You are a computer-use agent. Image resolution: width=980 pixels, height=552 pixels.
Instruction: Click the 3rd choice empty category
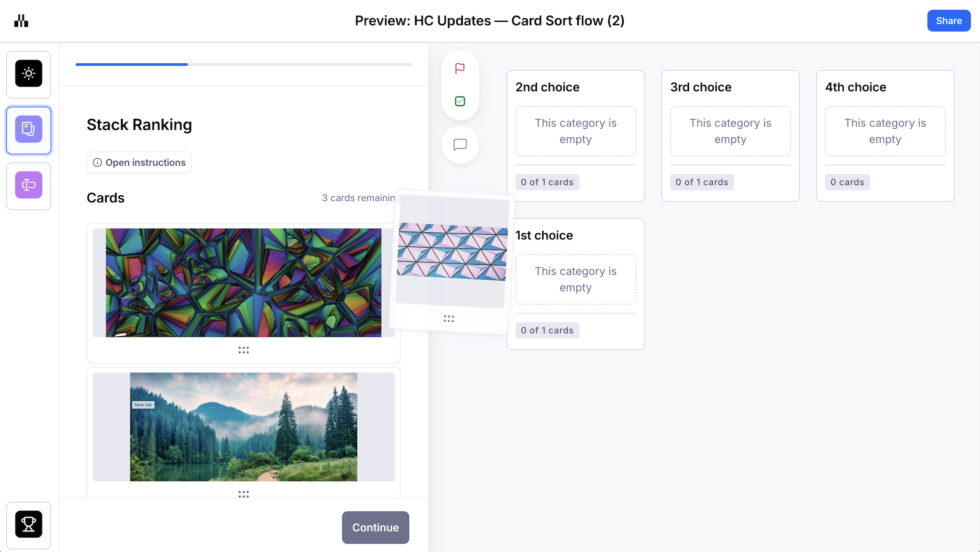[730, 131]
